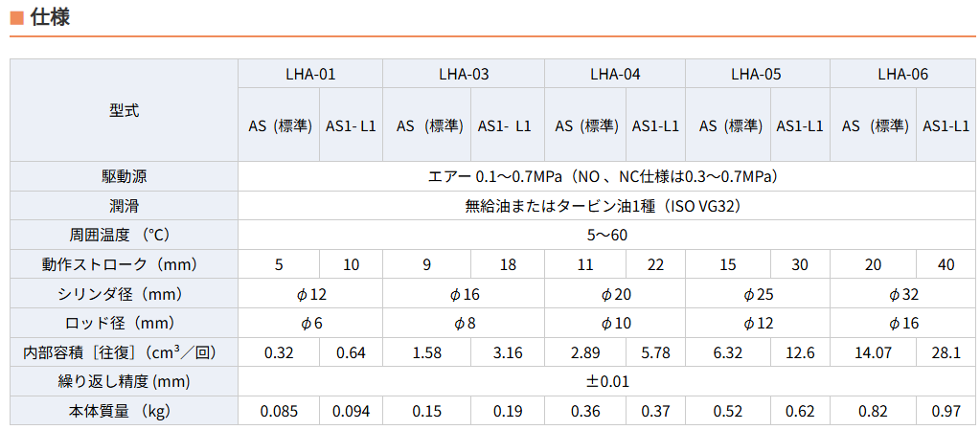Select the LHA-01 column header
This screenshot has height=430, width=980.
pyautogui.click(x=310, y=74)
